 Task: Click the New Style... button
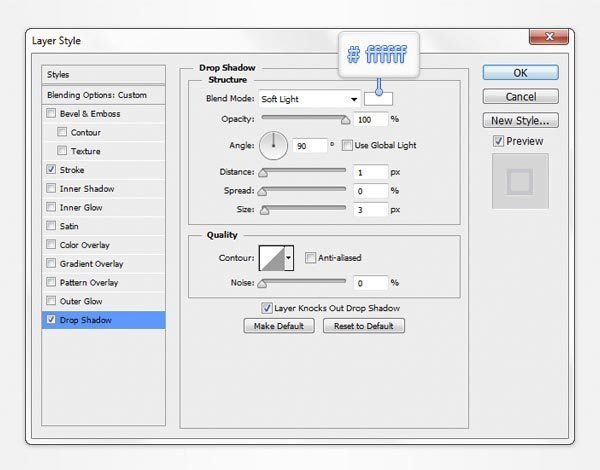tap(520, 121)
